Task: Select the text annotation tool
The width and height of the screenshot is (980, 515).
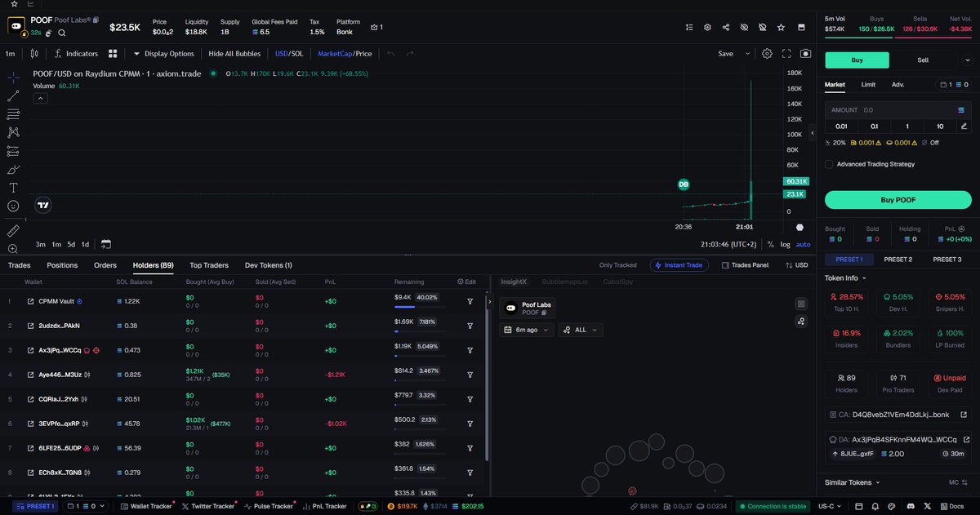Action: click(13, 188)
